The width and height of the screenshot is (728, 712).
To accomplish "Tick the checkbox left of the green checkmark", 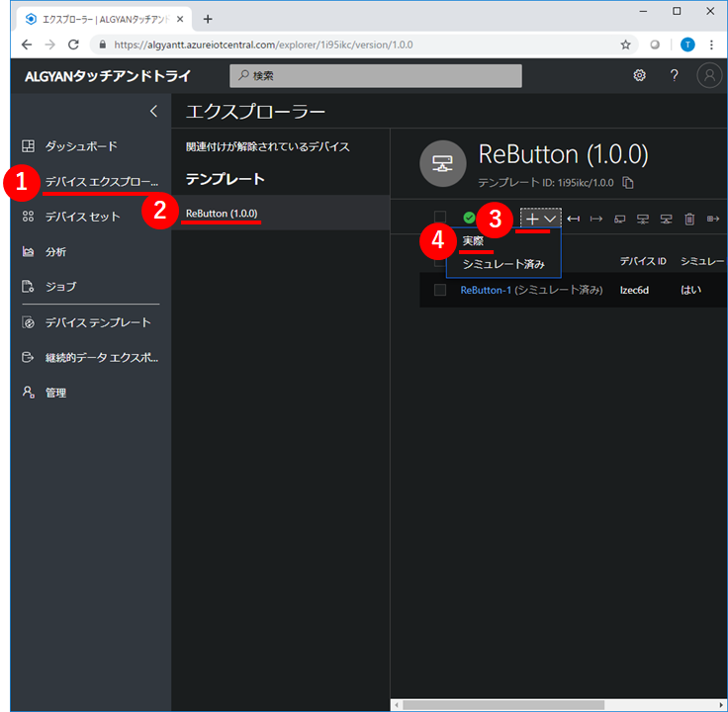I will (x=440, y=217).
